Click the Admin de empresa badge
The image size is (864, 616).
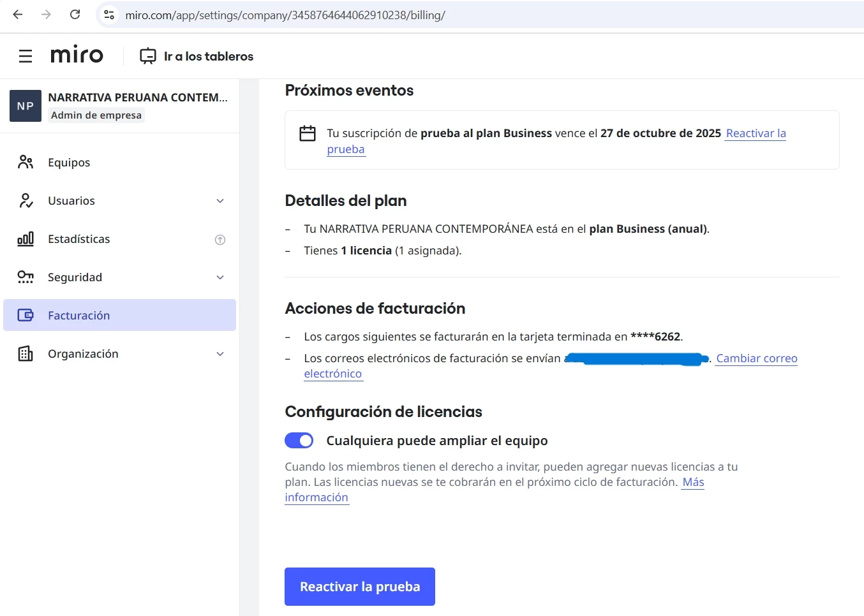click(96, 115)
